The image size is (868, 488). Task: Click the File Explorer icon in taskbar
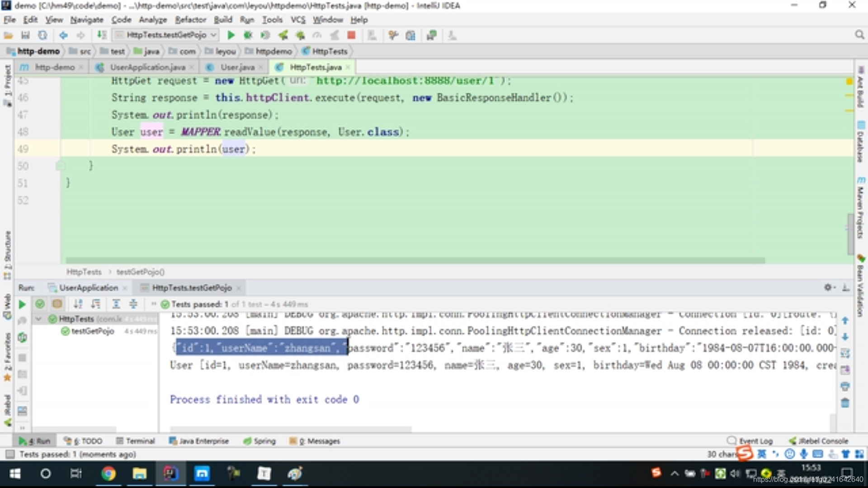click(x=139, y=474)
